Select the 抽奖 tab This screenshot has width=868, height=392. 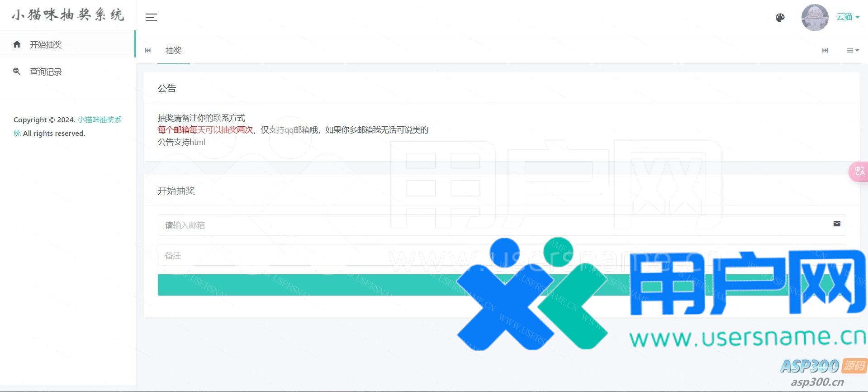tap(174, 51)
